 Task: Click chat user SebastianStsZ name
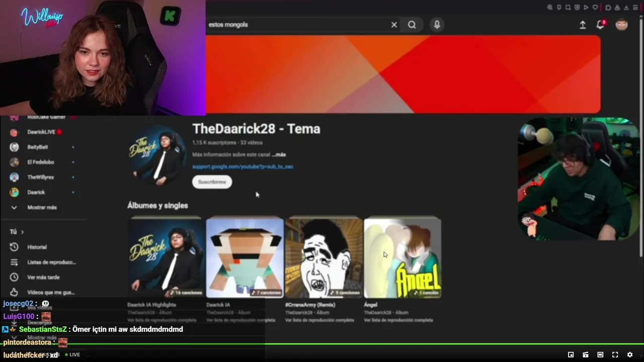(x=43, y=329)
